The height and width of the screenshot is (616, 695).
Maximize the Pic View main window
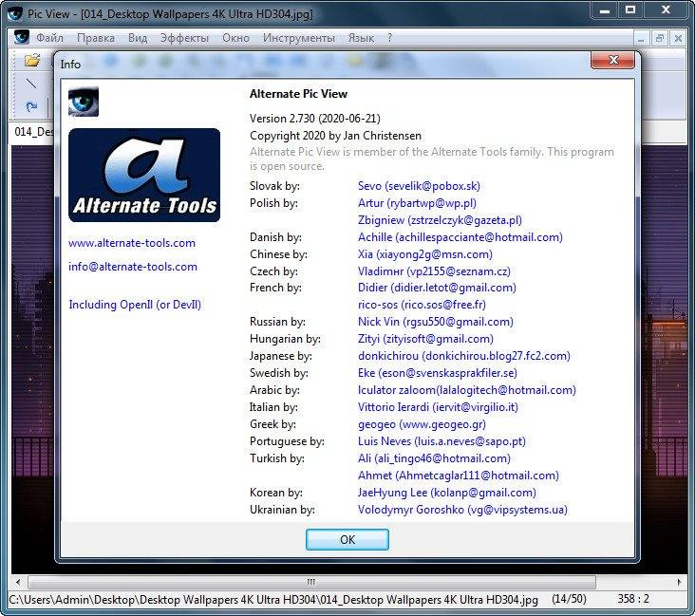pyautogui.click(x=630, y=9)
